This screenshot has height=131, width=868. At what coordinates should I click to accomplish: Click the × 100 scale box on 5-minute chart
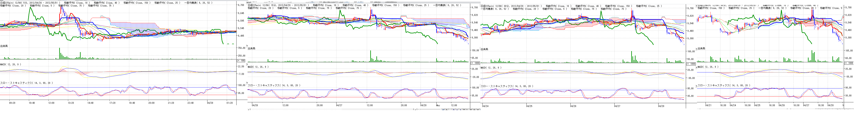(x=241, y=60)
